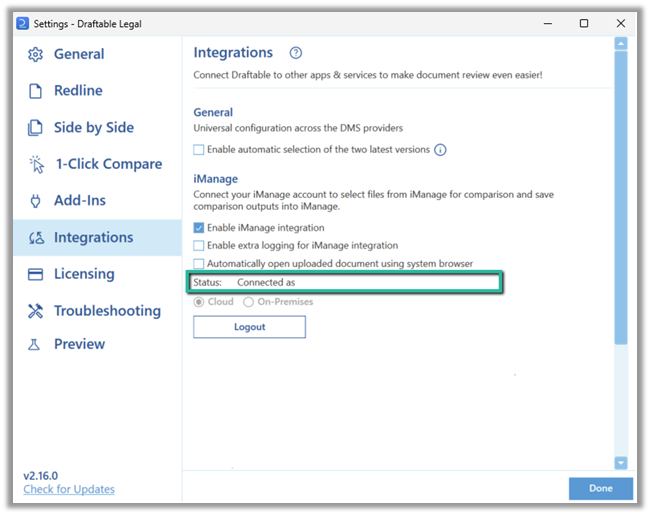Click the Check for Updates link
The width and height of the screenshot is (650, 515).
pos(69,489)
